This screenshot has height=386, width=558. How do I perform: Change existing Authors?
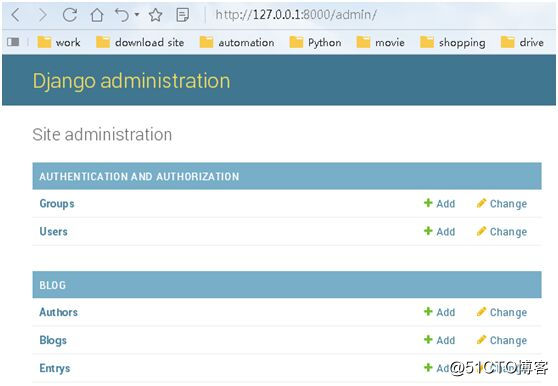point(502,312)
